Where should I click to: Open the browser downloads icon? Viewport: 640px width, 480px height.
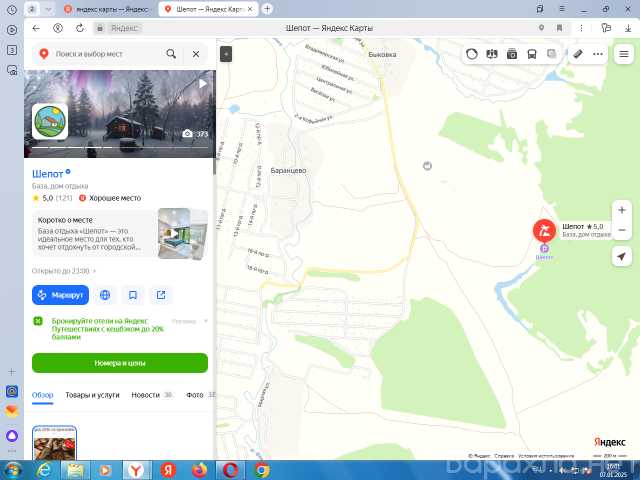pos(628,28)
